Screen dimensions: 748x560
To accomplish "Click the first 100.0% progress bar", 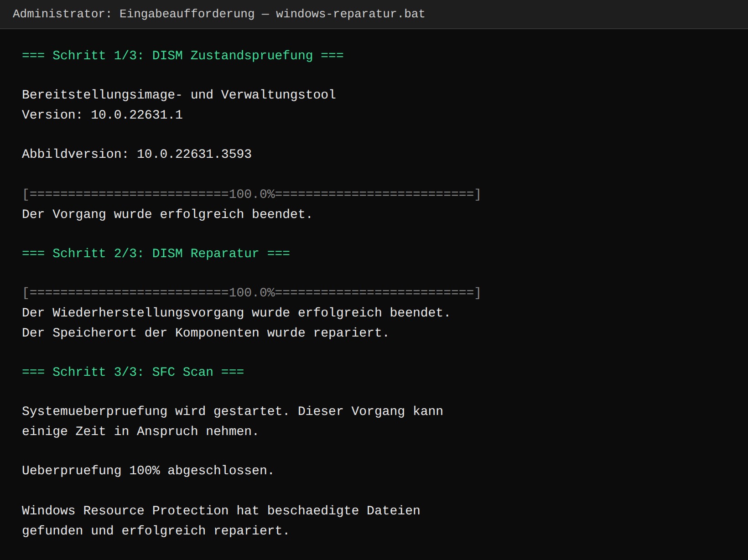I will 251,194.
